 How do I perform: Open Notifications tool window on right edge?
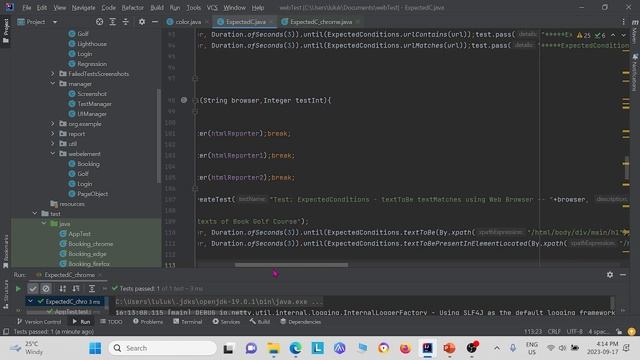(635, 72)
